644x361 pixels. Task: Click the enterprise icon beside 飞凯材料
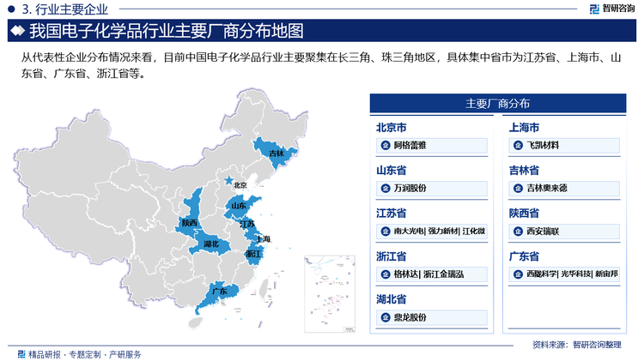[x=519, y=145]
